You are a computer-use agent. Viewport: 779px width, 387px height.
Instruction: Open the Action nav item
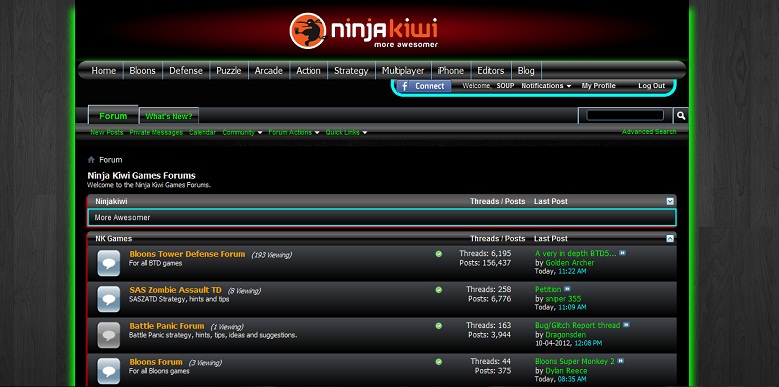point(309,71)
